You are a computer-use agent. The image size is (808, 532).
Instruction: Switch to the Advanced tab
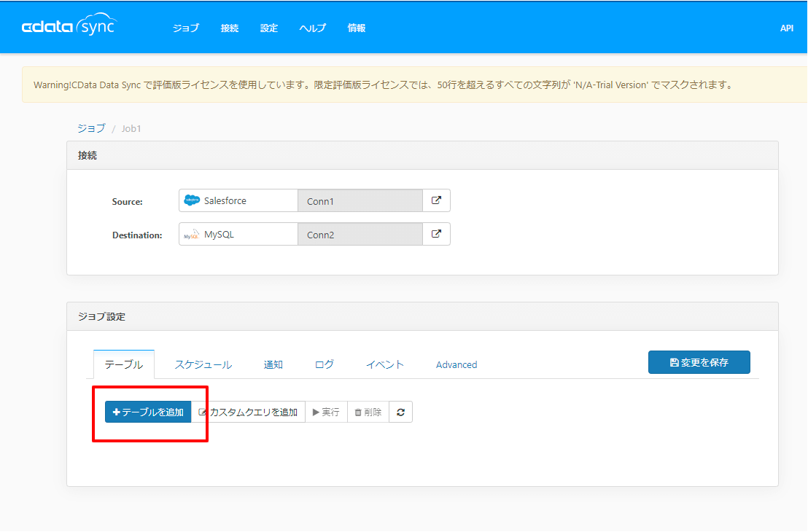[x=457, y=364]
